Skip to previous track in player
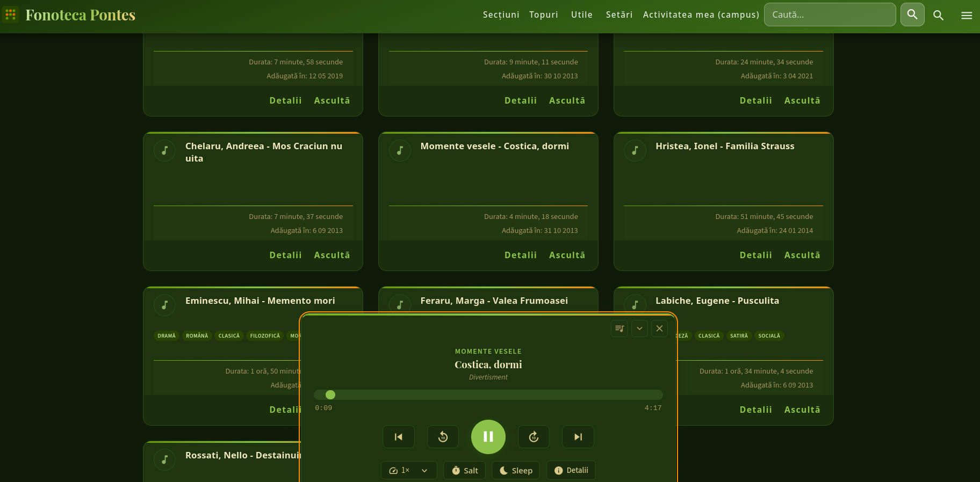Screen dimensions: 980x482 click(x=398, y=436)
